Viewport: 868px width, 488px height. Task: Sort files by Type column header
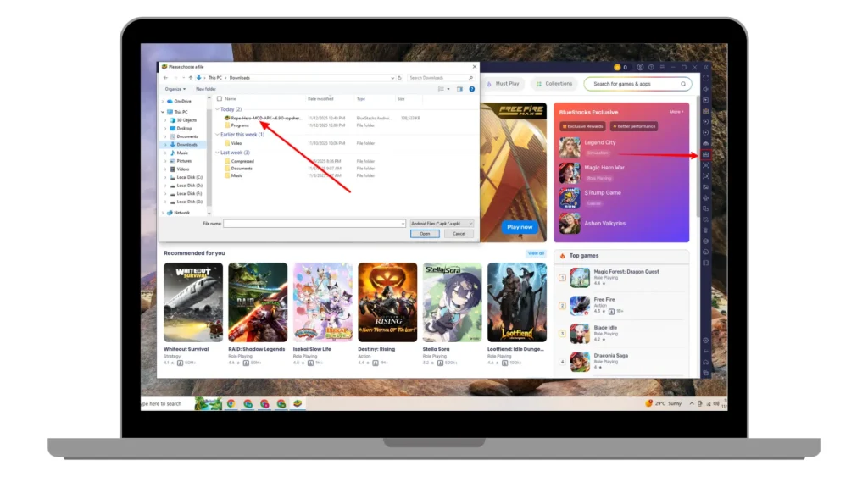(361, 98)
